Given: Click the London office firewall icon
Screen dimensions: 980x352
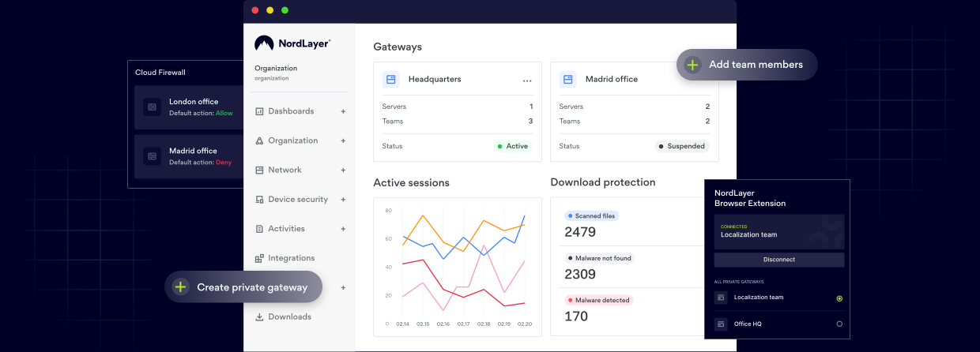Looking at the screenshot, I should [x=152, y=107].
